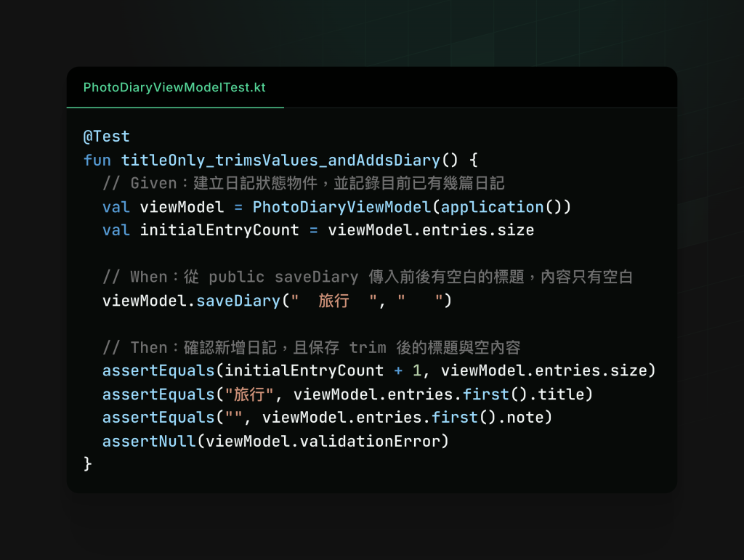Click the Given comment line
Viewport: 744px width, 560px height.
click(x=304, y=184)
